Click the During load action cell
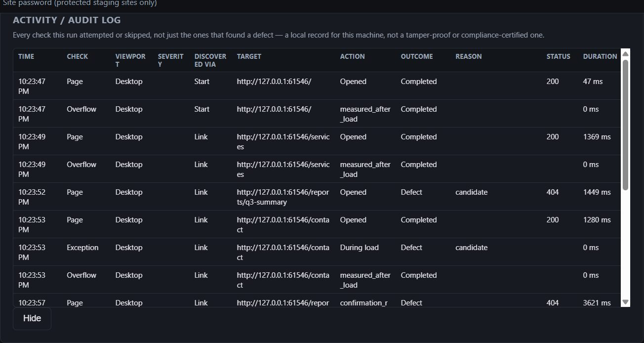 (360, 248)
